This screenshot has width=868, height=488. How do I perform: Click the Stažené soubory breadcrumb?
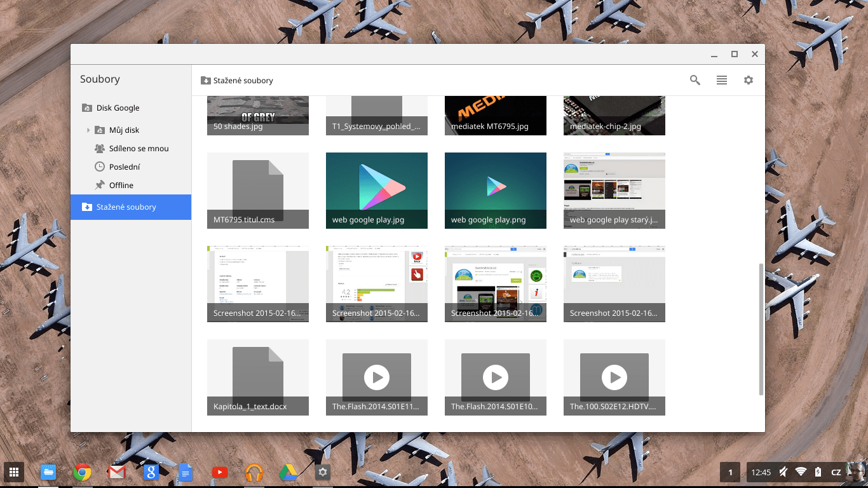coord(237,81)
